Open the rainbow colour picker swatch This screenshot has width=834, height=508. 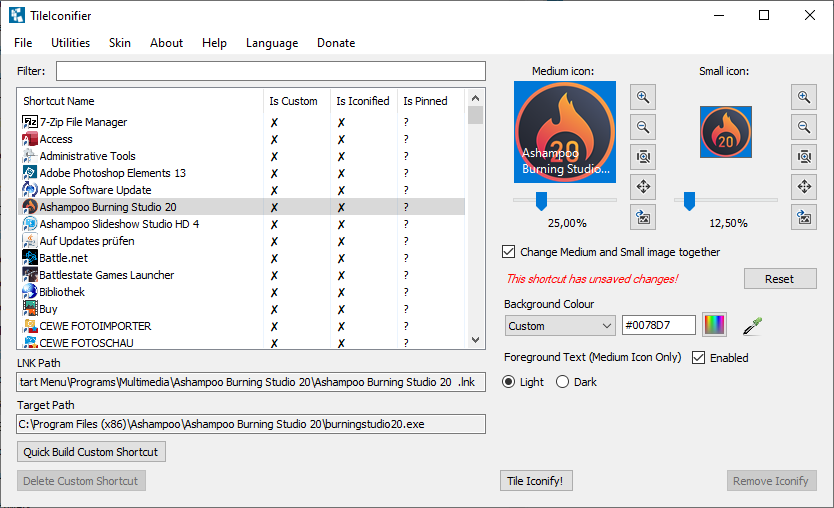[x=714, y=326]
